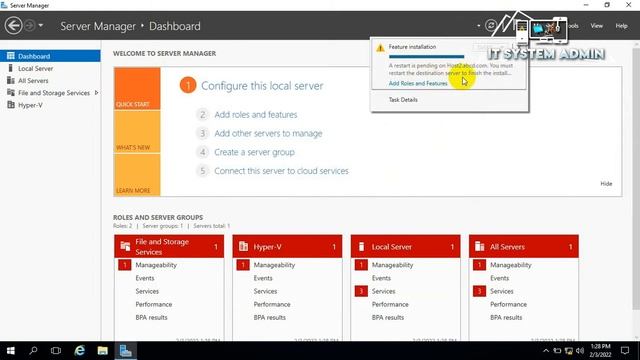Expand File and Storage Services arrow
This screenshot has height=360, width=640.
pos(96,93)
